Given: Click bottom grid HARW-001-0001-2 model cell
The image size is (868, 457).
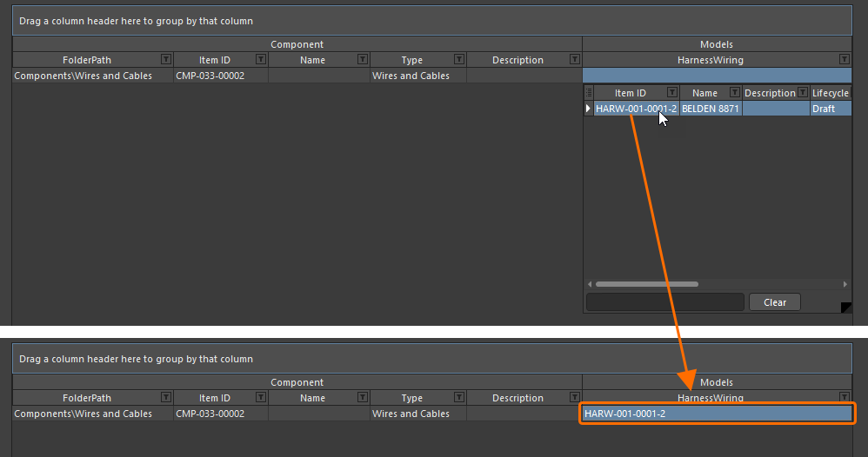Looking at the screenshot, I should tap(717, 414).
